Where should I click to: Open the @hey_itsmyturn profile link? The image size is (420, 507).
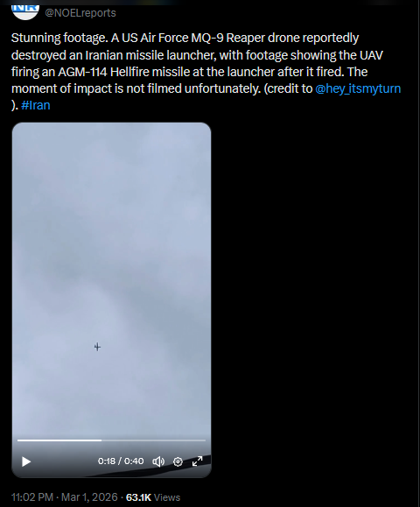(358, 88)
